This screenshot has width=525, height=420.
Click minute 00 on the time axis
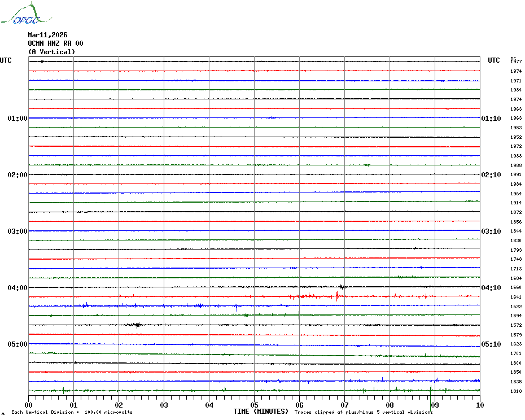click(29, 405)
